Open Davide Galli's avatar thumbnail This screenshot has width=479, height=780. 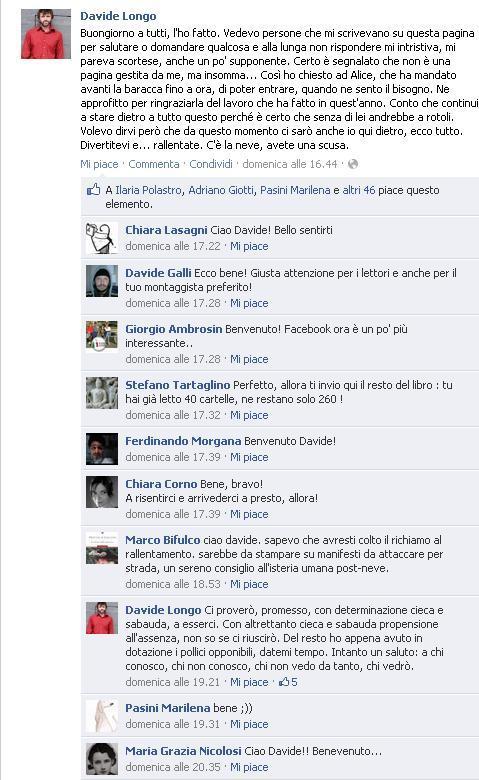coord(102,281)
